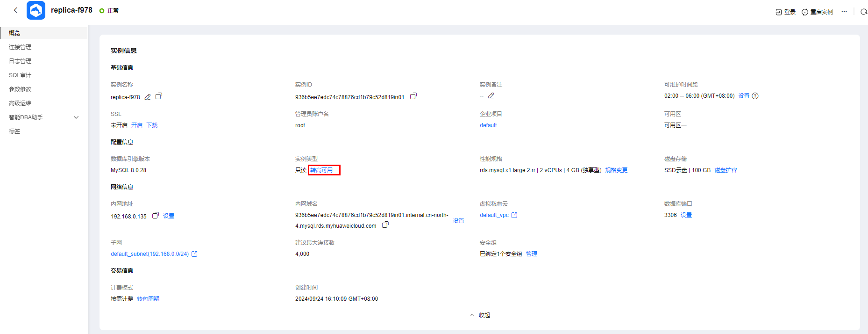This screenshot has height=334, width=868.
Task: Click the refresh icon at top right
Action: (863, 12)
